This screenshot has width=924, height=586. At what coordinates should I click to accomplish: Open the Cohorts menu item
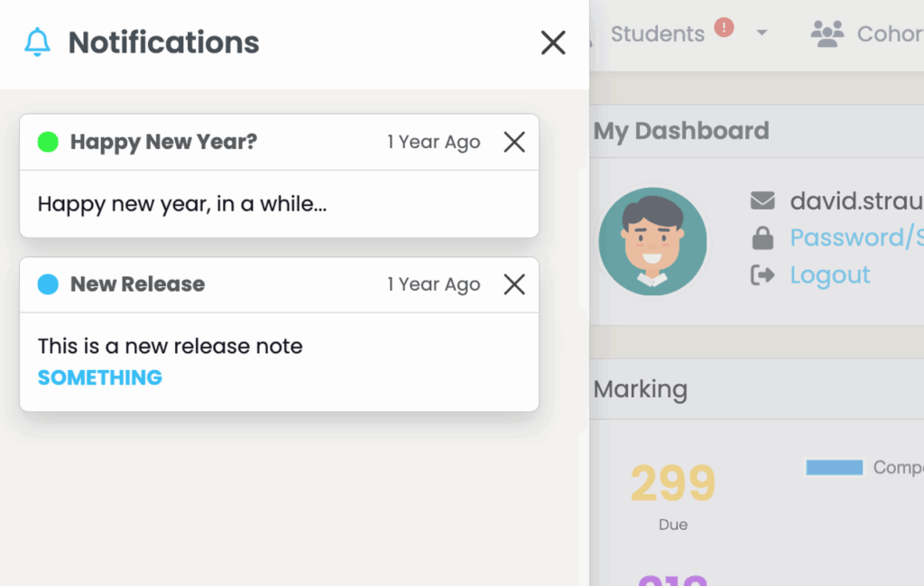coord(889,34)
